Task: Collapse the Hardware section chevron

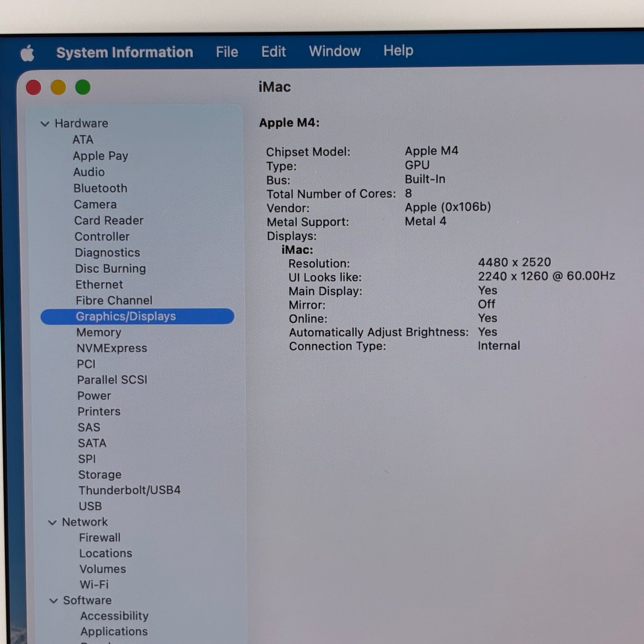Action: [x=45, y=123]
